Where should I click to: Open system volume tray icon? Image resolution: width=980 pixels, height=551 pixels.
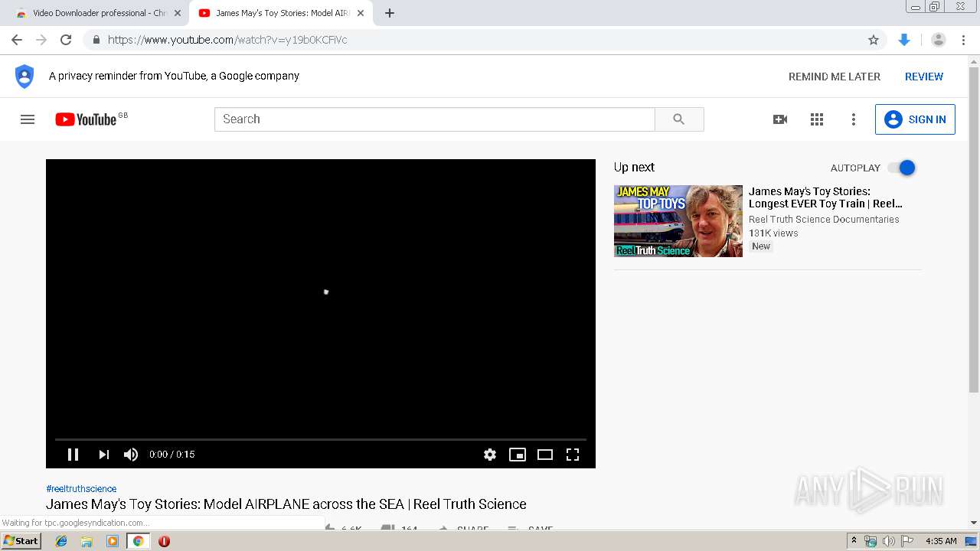888,541
